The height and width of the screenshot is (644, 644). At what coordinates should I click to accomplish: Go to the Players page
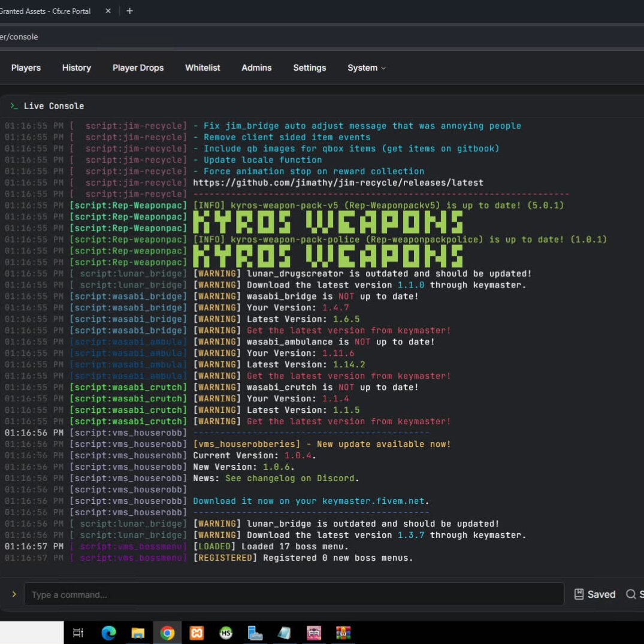(26, 68)
